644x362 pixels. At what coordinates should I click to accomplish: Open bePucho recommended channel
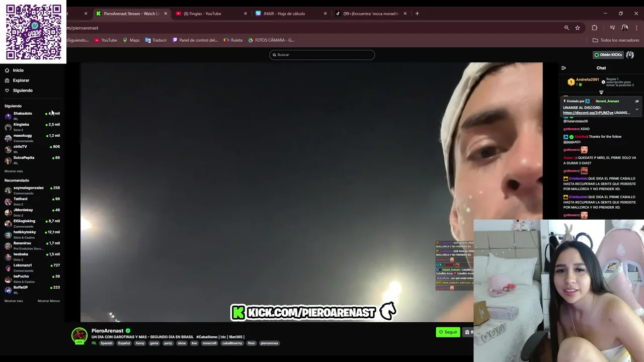[x=32, y=279]
